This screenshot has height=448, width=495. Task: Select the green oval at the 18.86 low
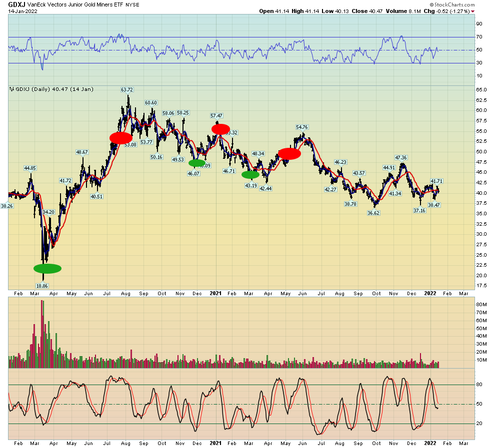click(x=47, y=268)
